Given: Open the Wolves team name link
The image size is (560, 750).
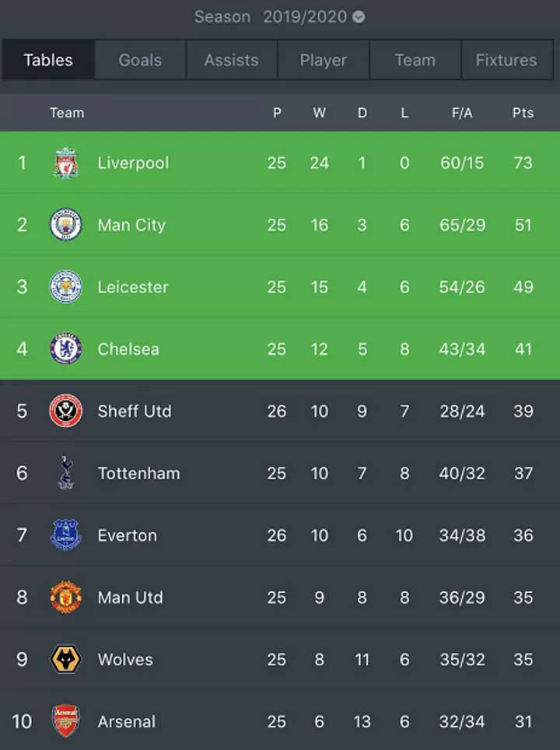Looking at the screenshot, I should coord(125,660).
